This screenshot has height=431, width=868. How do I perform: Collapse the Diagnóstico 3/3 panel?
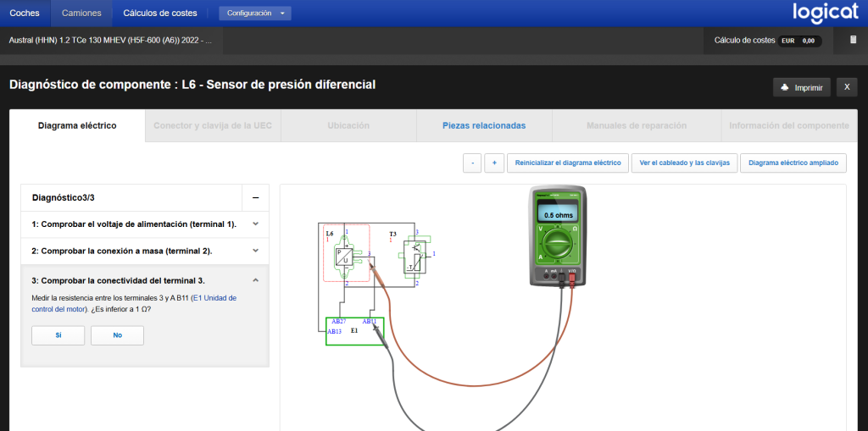(x=255, y=197)
